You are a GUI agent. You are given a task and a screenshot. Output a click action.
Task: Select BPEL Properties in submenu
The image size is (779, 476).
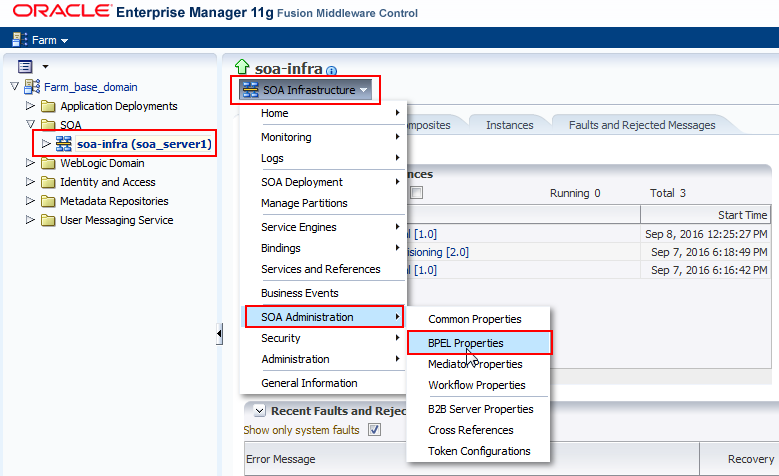click(479, 343)
